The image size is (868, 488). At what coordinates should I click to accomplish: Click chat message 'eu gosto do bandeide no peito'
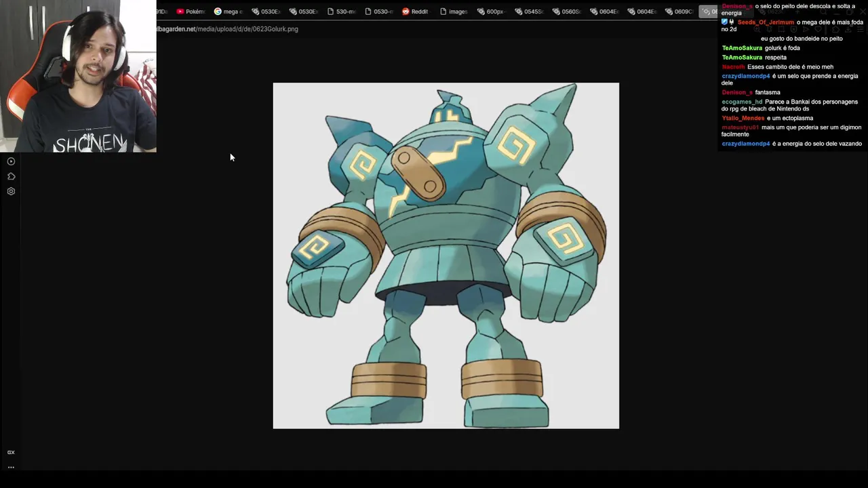[x=802, y=39]
